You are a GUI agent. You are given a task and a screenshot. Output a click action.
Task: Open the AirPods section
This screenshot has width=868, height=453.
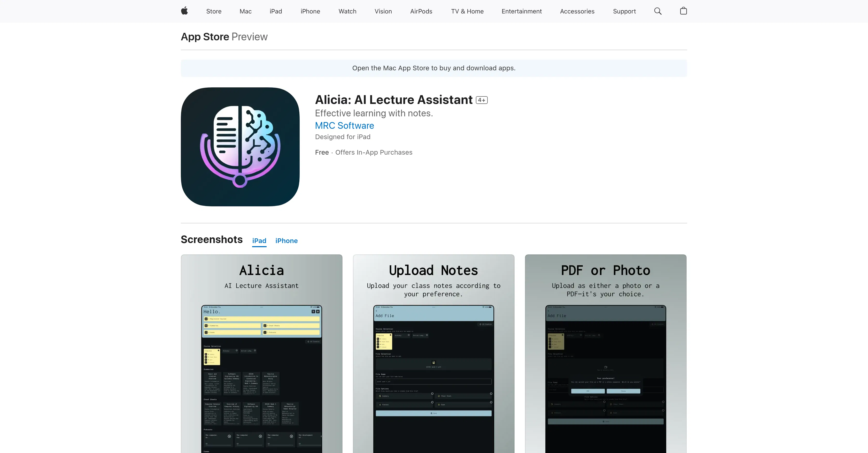pyautogui.click(x=421, y=11)
